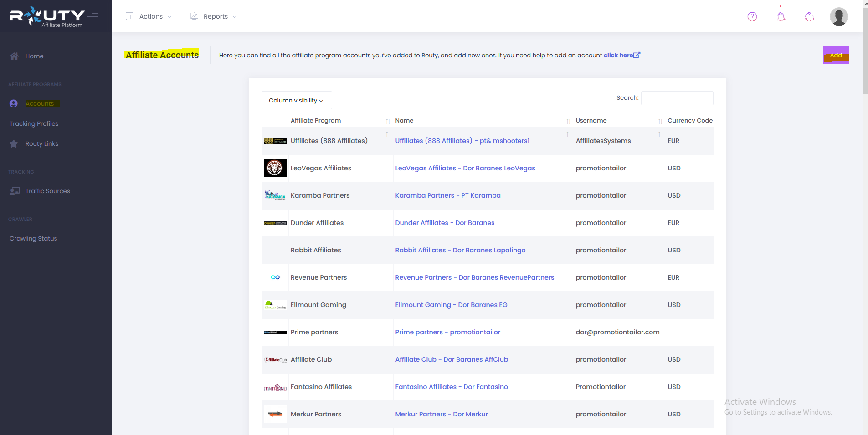Open the Column visibility dropdown
Screen dimensions: 868x435
click(x=297, y=100)
